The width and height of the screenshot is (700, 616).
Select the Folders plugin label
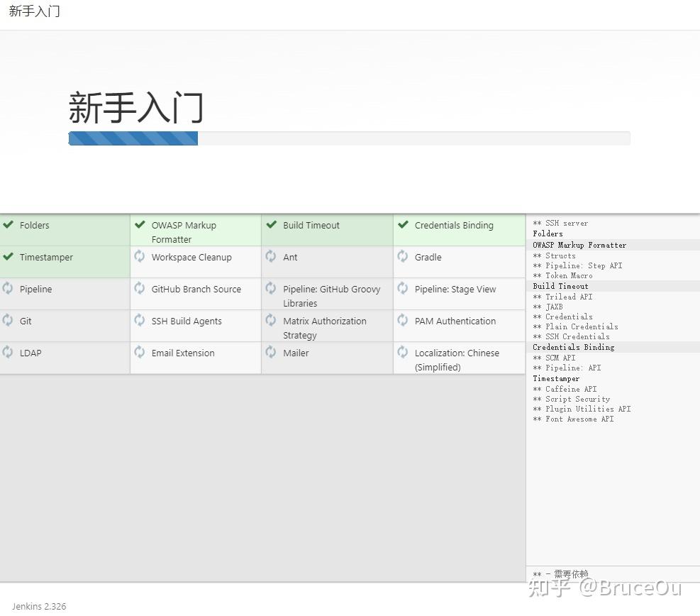click(34, 225)
